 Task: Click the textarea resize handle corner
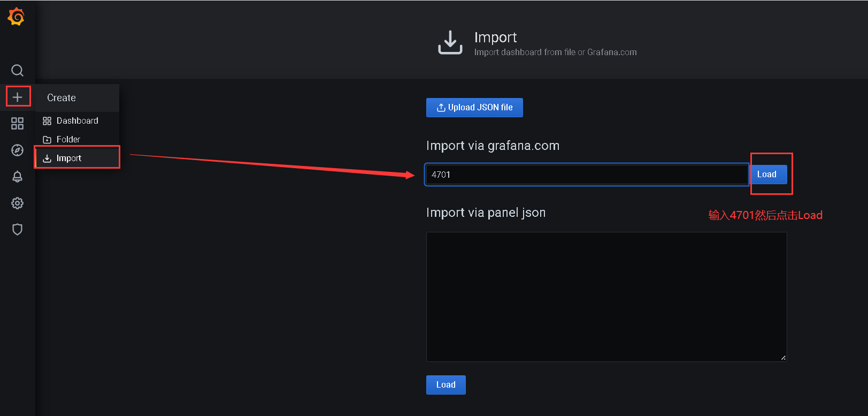tap(783, 358)
